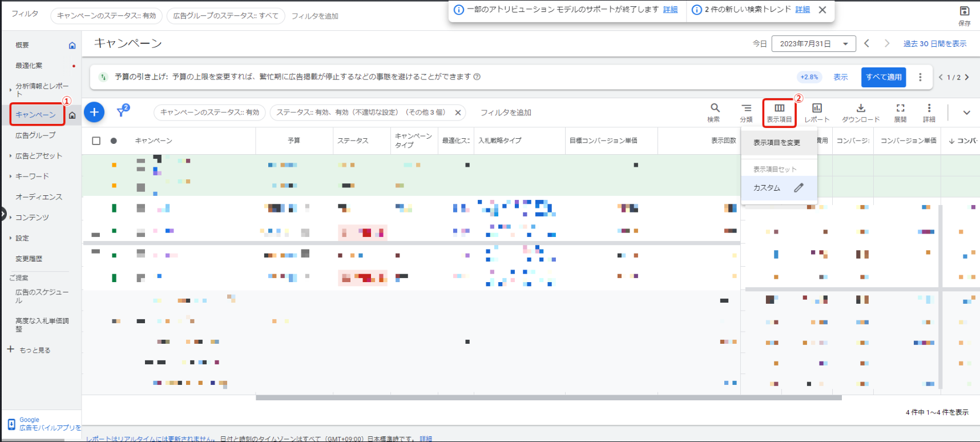Open 広告のスケジュール suggestion

pyautogui.click(x=42, y=296)
